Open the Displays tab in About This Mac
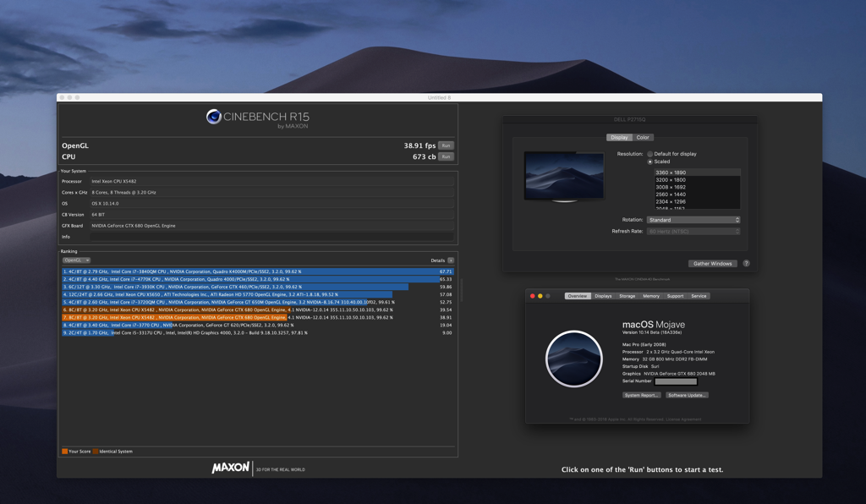The height and width of the screenshot is (504, 866). point(603,296)
